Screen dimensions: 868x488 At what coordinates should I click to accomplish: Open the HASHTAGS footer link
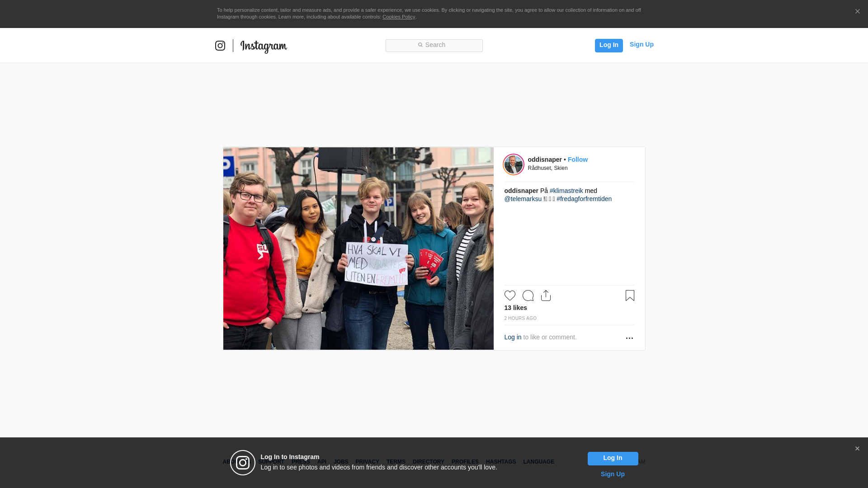click(501, 462)
